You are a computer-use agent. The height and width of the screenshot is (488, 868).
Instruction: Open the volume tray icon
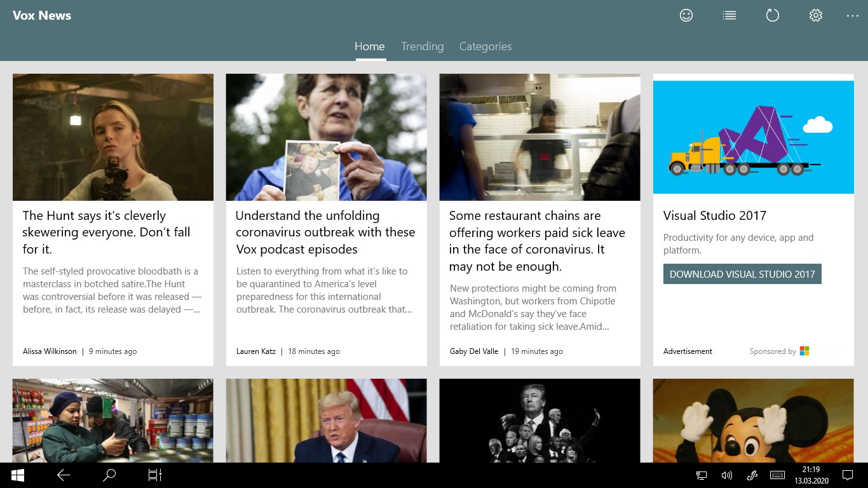[727, 475]
